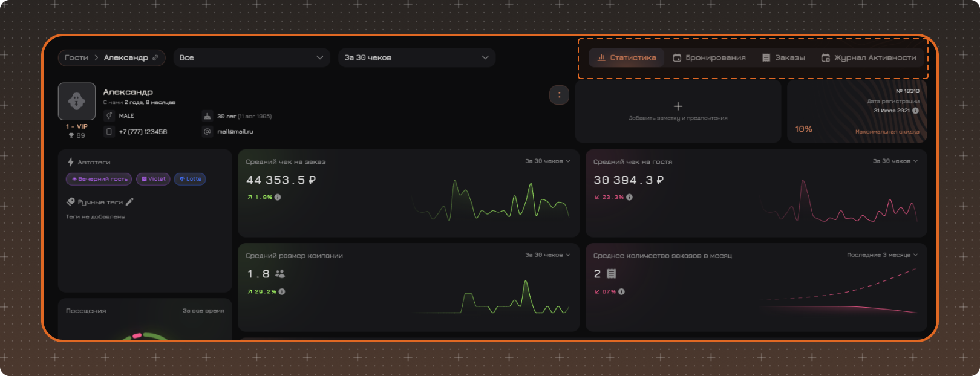The width and height of the screenshot is (980, 376).
Task: Go back to Гости in breadcrumb
Action: pos(76,57)
